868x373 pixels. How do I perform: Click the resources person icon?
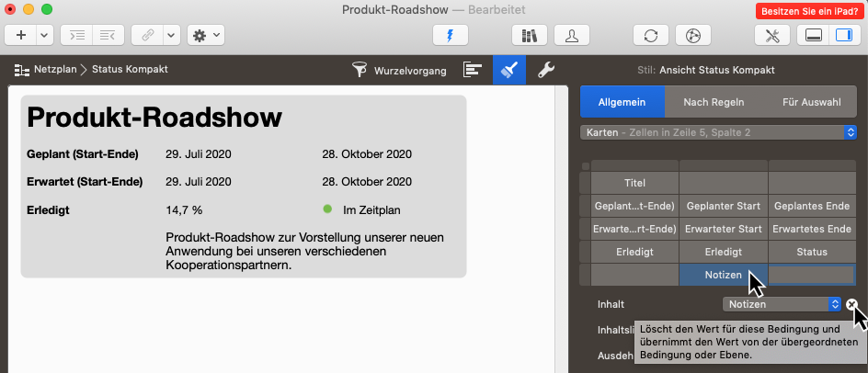coord(571,36)
